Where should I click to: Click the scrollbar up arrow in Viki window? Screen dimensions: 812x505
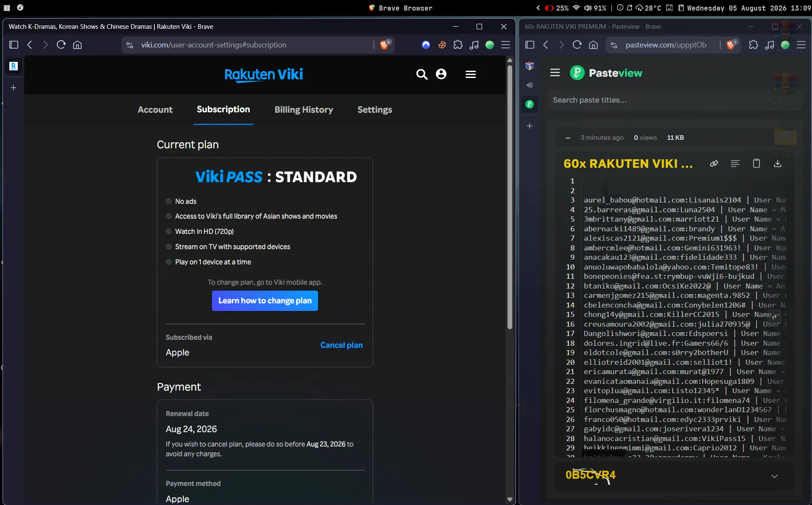(510, 61)
